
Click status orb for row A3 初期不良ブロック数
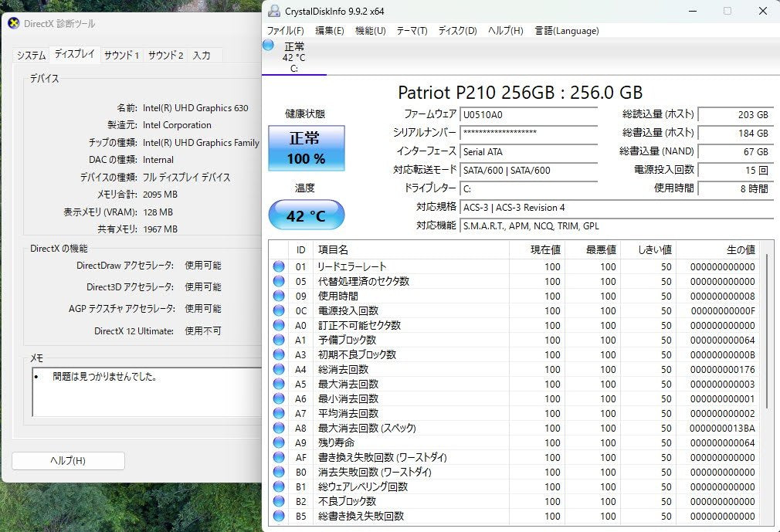(279, 354)
